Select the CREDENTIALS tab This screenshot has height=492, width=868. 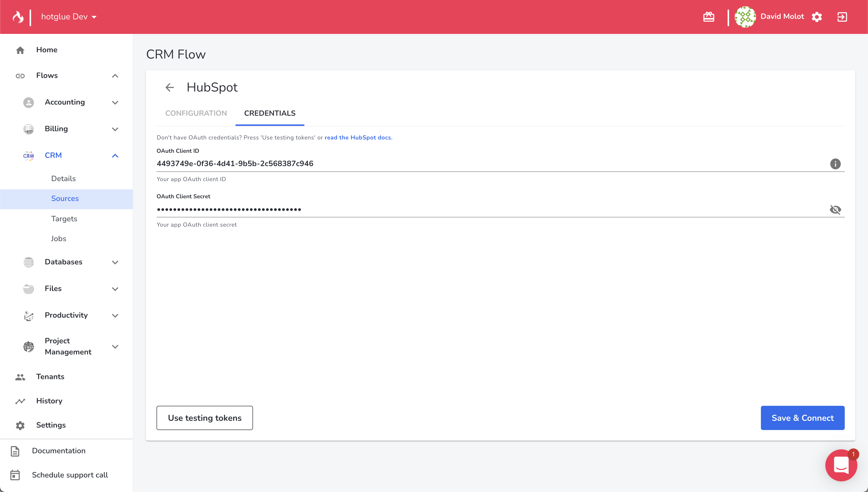tap(269, 114)
